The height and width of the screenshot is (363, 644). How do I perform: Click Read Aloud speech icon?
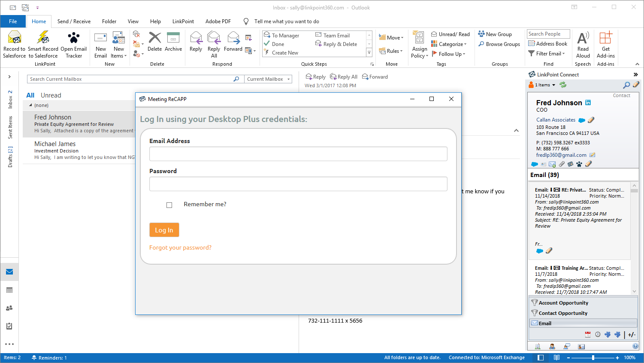(583, 38)
